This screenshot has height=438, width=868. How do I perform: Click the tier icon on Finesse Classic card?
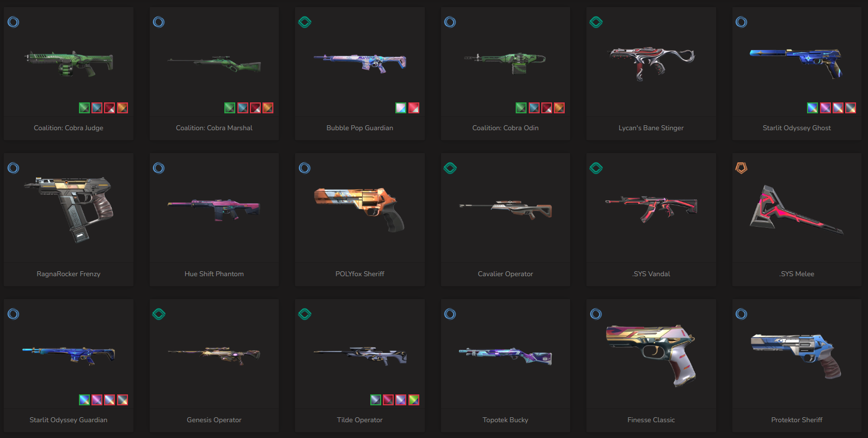point(596,314)
